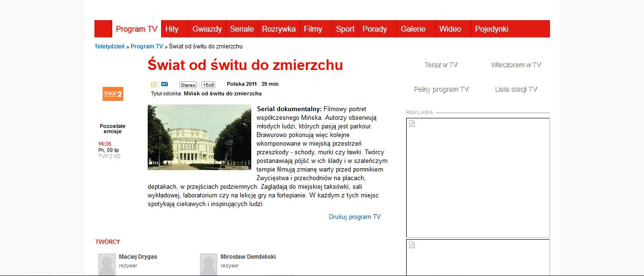Click the 16x9 format badge
The width and height of the screenshot is (644, 276).
click(x=208, y=85)
